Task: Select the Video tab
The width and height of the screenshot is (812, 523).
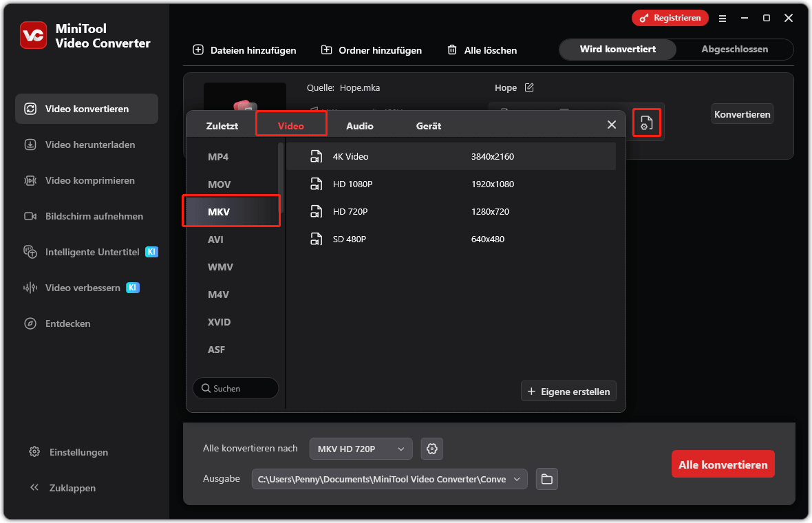Action: tap(290, 126)
